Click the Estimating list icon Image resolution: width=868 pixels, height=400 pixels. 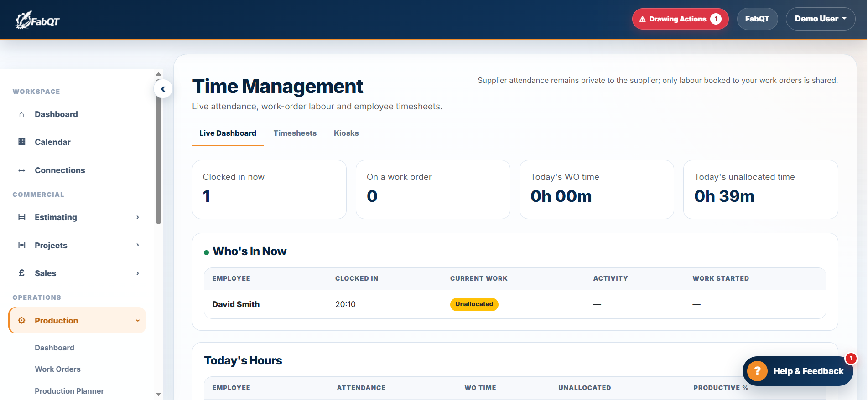(21, 217)
